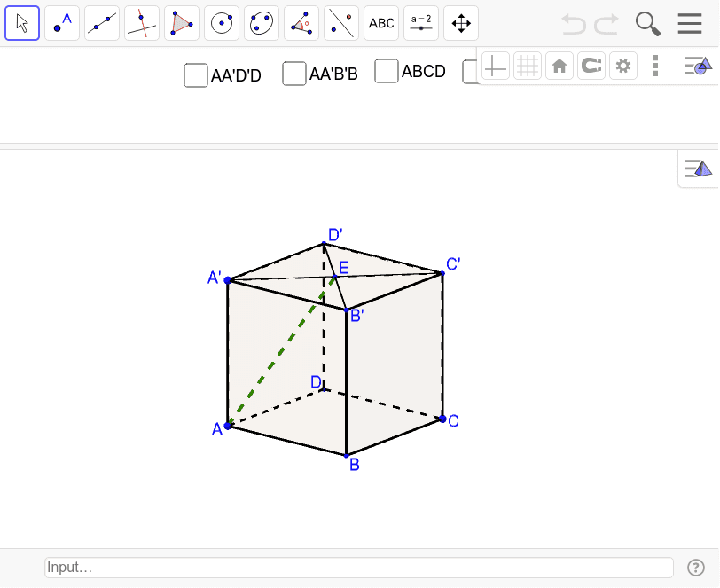The width and height of the screenshot is (720, 588).
Task: Open the graphics settings gear
Action: [623, 67]
